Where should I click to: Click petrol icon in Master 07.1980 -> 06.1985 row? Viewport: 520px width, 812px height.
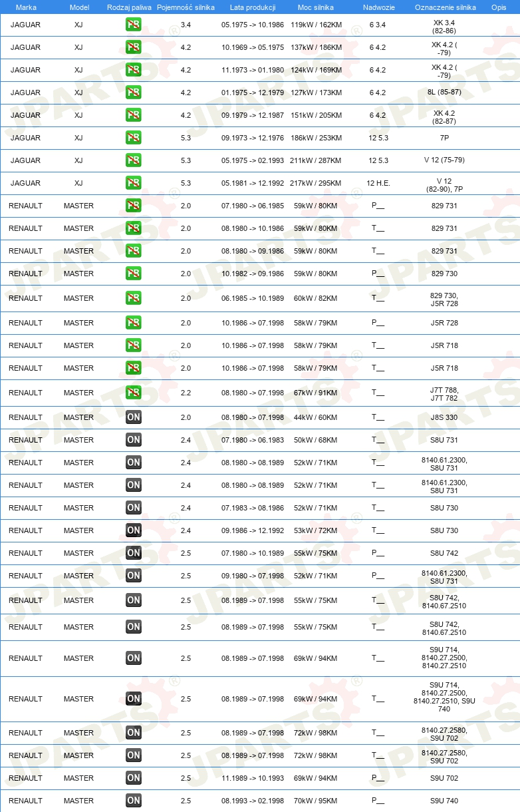pos(134,206)
